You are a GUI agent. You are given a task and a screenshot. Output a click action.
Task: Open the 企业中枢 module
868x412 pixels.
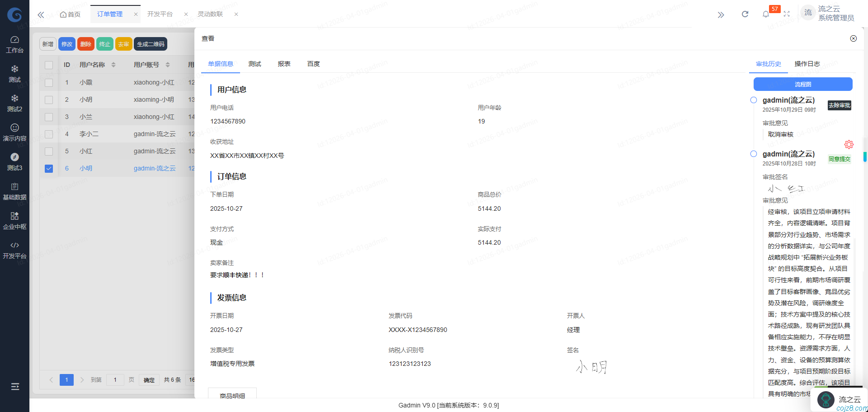click(15, 220)
